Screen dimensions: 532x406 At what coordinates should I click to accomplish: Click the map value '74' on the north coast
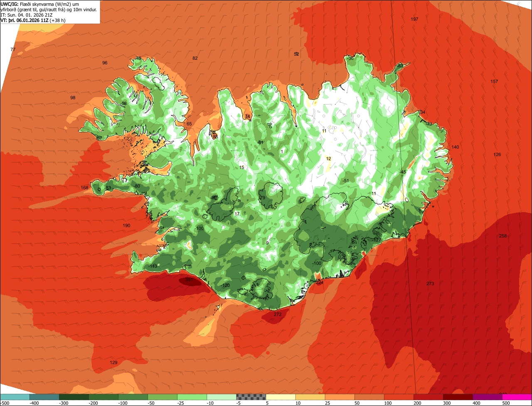pos(247,116)
